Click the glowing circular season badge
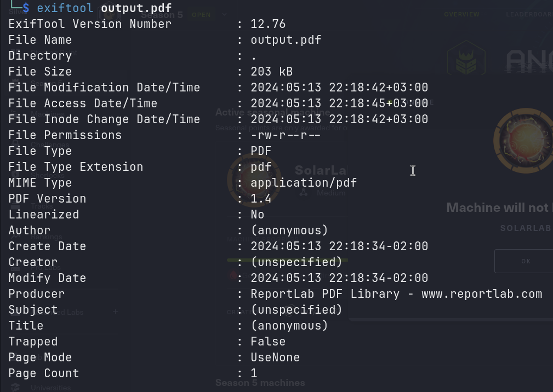The image size is (553, 392). pyautogui.click(x=523, y=139)
